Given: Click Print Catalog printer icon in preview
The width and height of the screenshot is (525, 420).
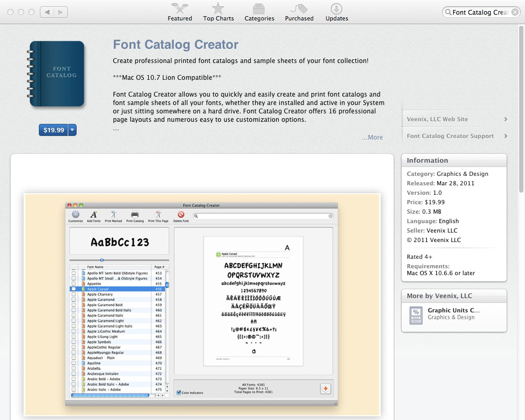Looking at the screenshot, I should (x=135, y=216).
